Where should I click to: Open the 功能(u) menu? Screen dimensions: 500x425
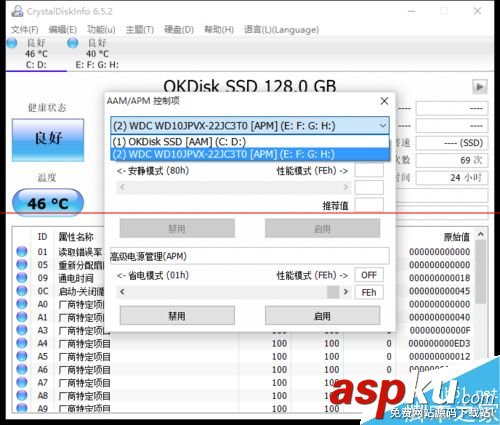click(x=101, y=30)
